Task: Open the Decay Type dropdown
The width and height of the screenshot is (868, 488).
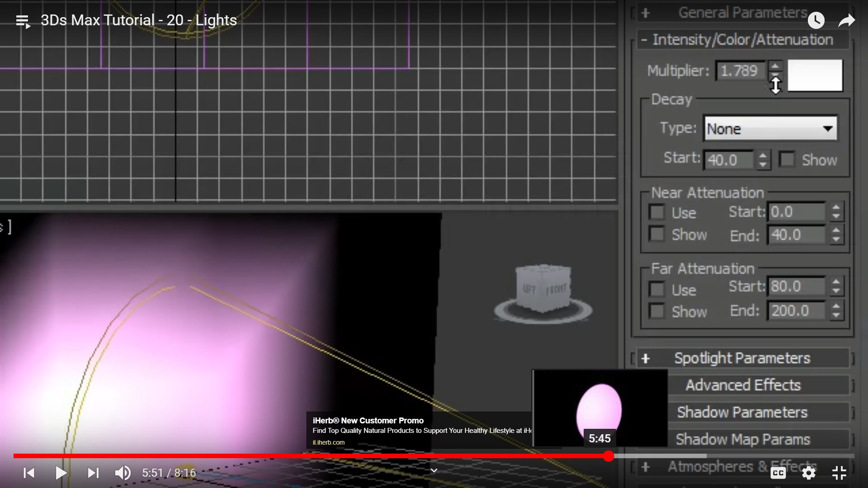Action: pos(770,129)
